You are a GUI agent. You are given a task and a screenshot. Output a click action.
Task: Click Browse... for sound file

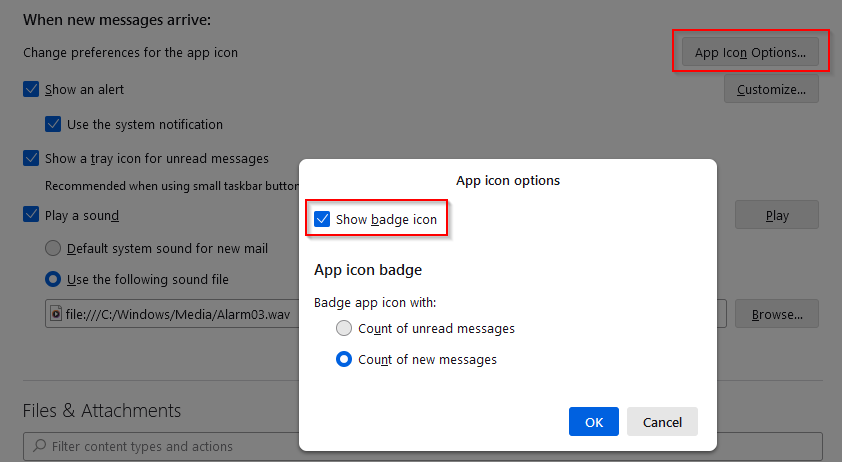coord(776,314)
